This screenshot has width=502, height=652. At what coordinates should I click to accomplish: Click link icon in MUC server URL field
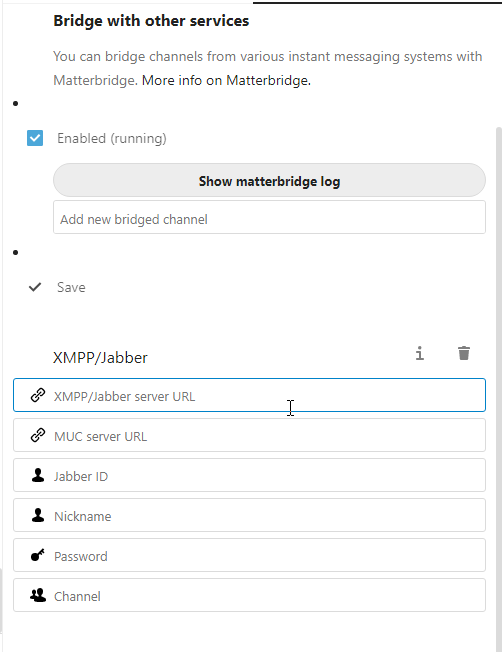tap(38, 435)
